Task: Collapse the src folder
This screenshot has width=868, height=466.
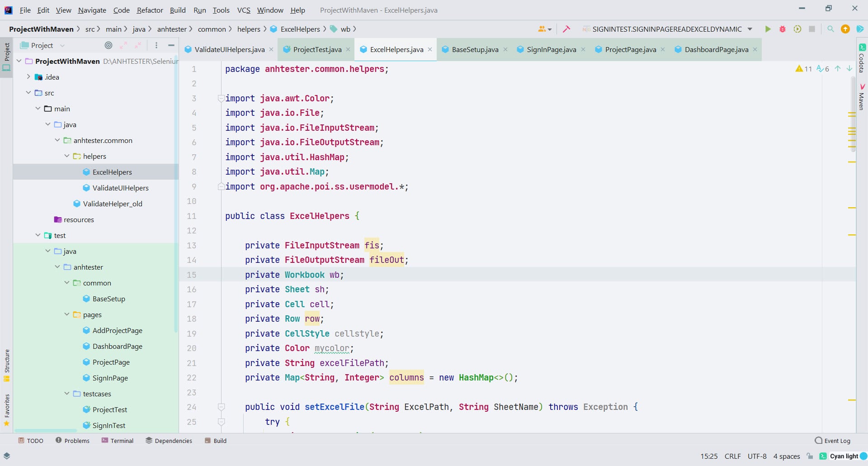Action: click(28, 93)
